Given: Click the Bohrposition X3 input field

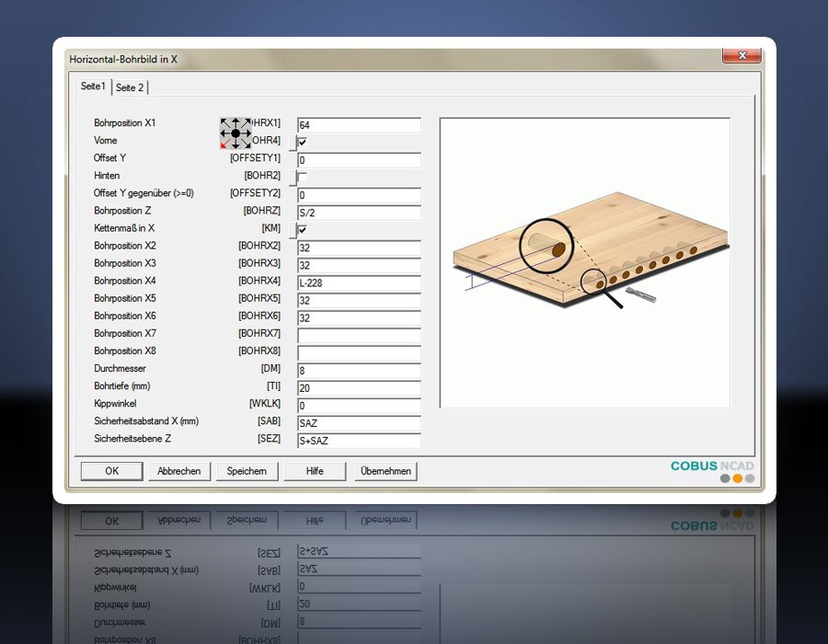Looking at the screenshot, I should (x=359, y=265).
